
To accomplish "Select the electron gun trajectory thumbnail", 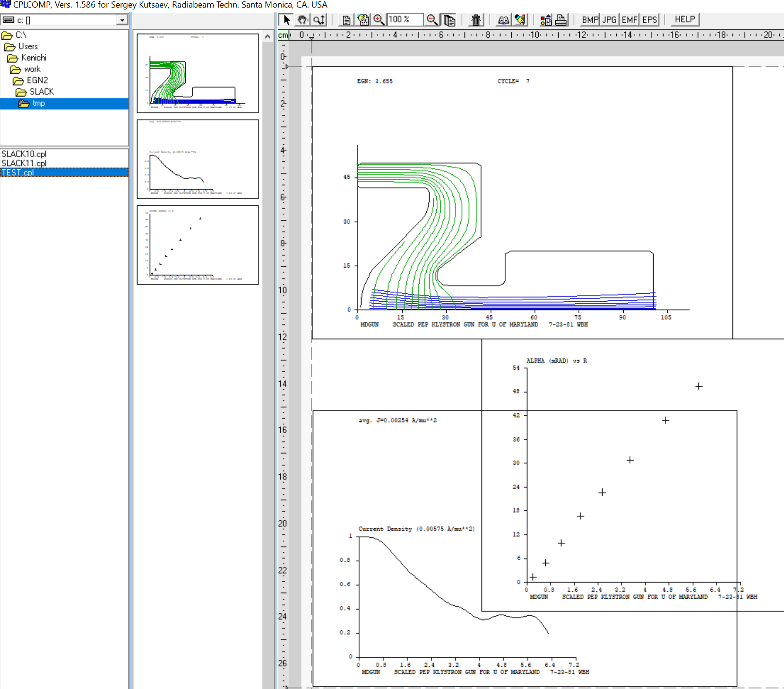I will [198, 73].
